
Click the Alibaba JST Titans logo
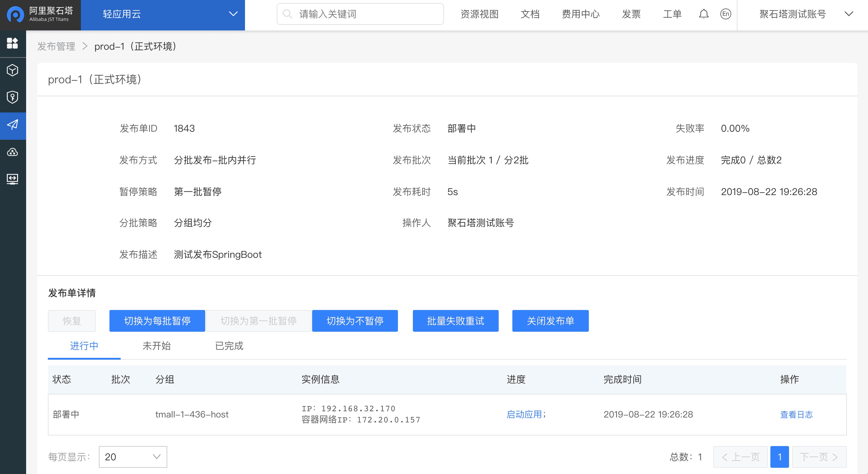coord(40,14)
